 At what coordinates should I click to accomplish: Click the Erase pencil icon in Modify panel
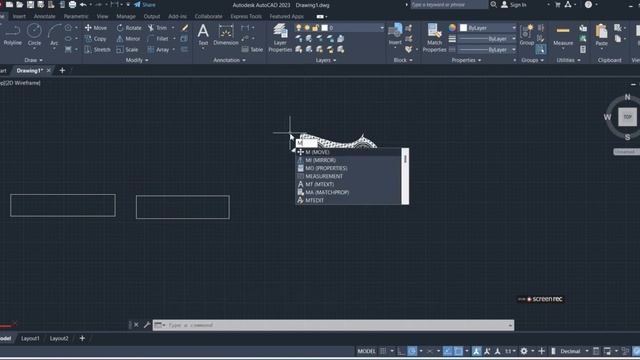[185, 28]
